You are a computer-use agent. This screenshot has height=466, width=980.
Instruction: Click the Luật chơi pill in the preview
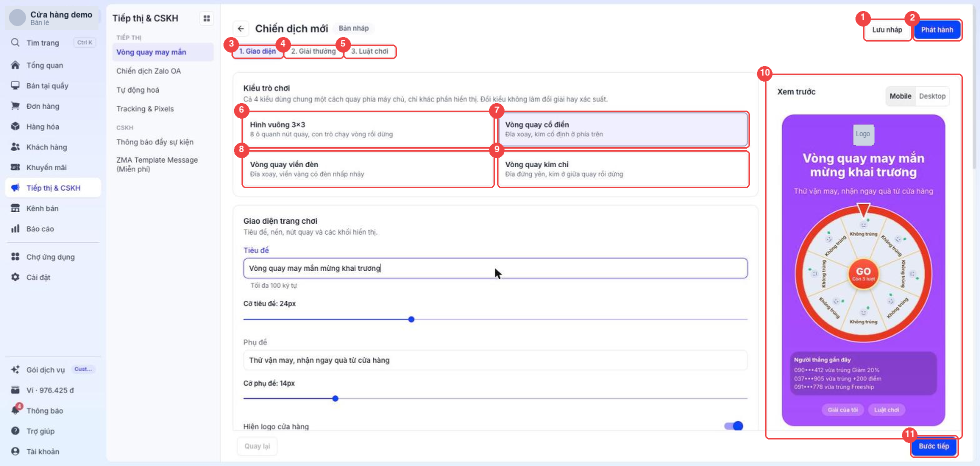click(x=886, y=410)
